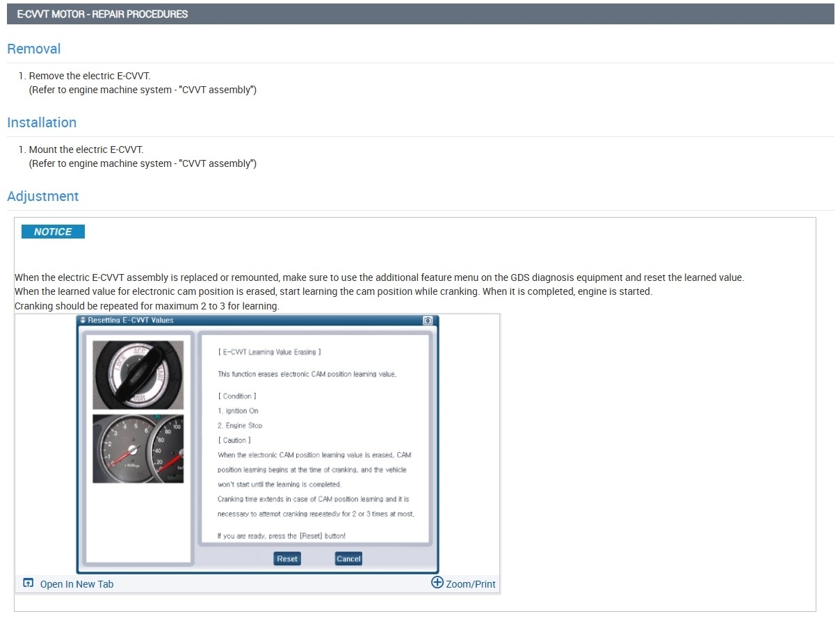Click the 'Resetting E-CVVT Values' title bar

click(257, 321)
